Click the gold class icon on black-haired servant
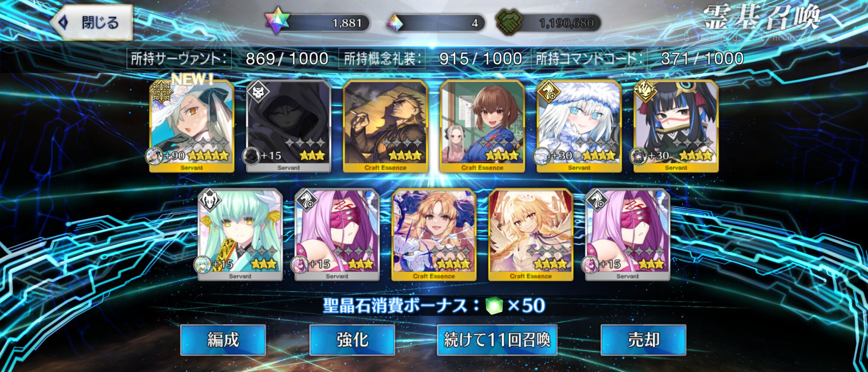 (x=645, y=92)
